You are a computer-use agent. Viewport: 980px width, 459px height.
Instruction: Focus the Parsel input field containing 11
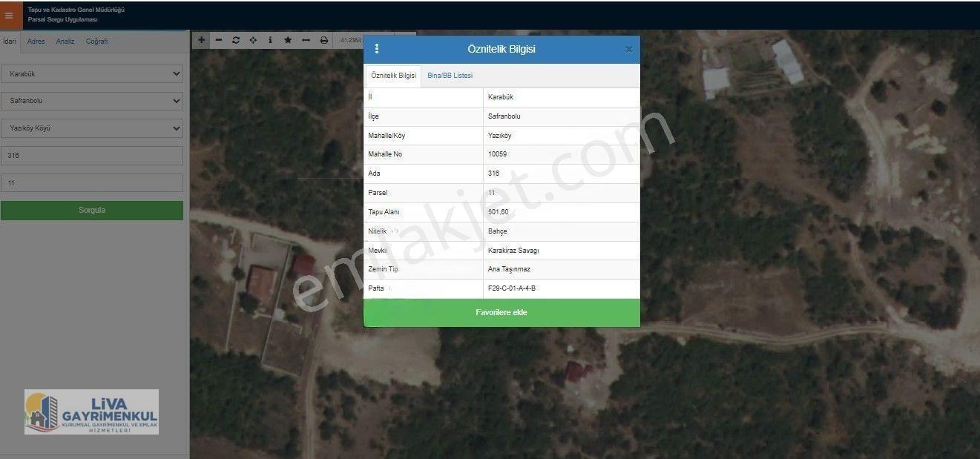[92, 183]
